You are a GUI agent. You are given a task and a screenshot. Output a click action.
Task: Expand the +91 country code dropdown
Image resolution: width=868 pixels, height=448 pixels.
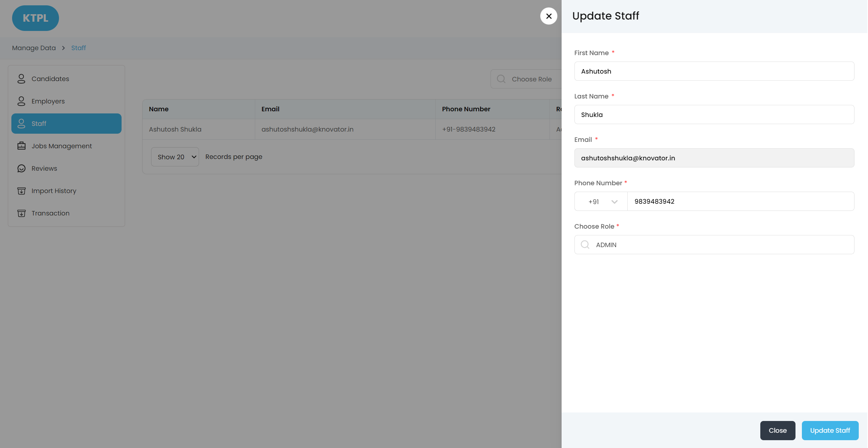[x=601, y=202]
